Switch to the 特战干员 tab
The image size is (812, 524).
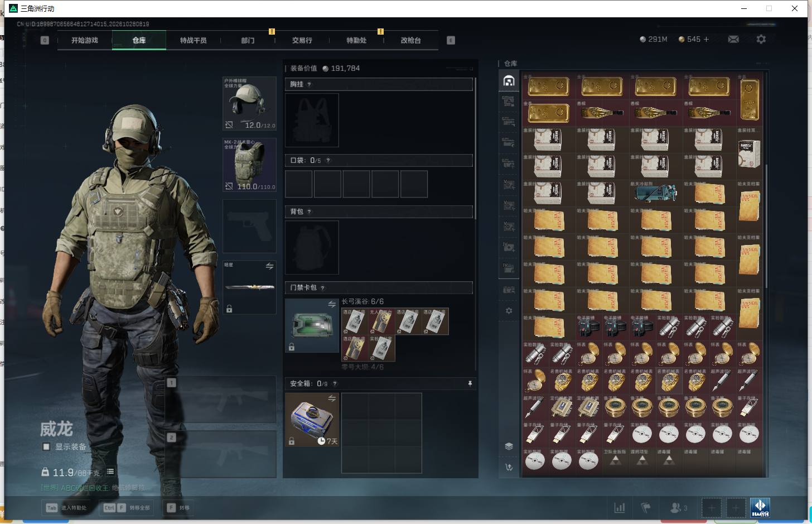pos(193,40)
